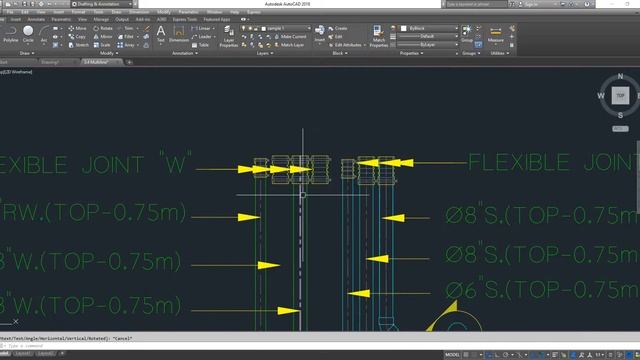Click Match Layer button
This screenshot has height=360, width=640.
289,45
